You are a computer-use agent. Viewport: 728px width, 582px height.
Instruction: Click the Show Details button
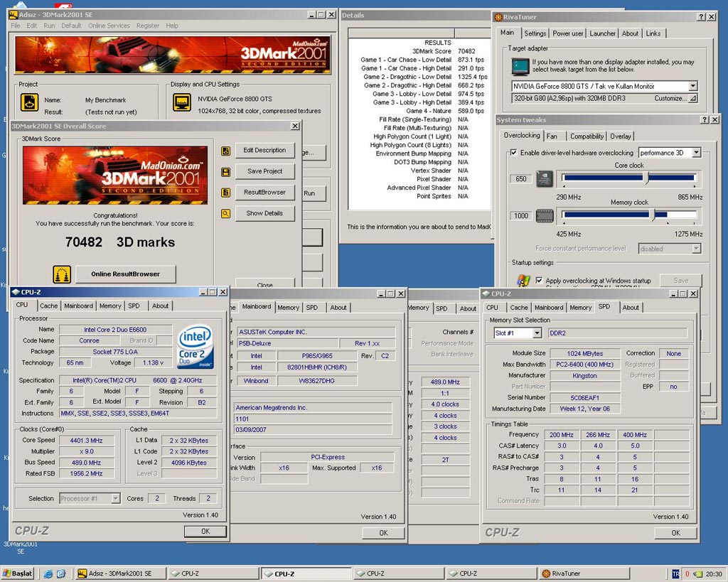tap(264, 213)
